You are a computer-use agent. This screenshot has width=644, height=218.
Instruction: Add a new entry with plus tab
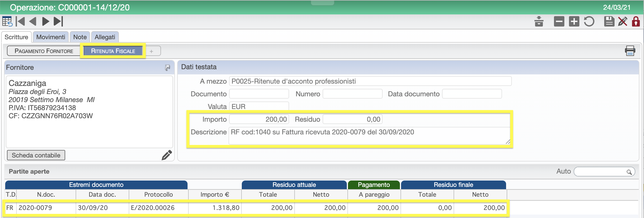[151, 51]
